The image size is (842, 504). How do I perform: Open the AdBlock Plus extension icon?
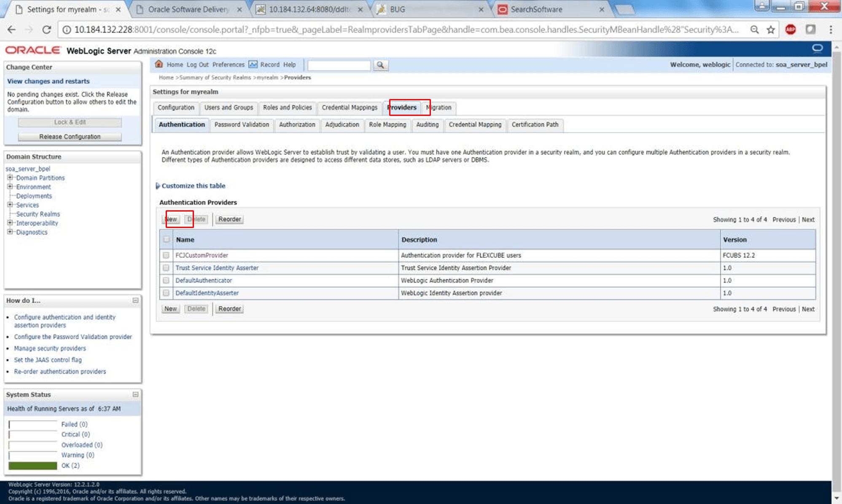point(791,29)
